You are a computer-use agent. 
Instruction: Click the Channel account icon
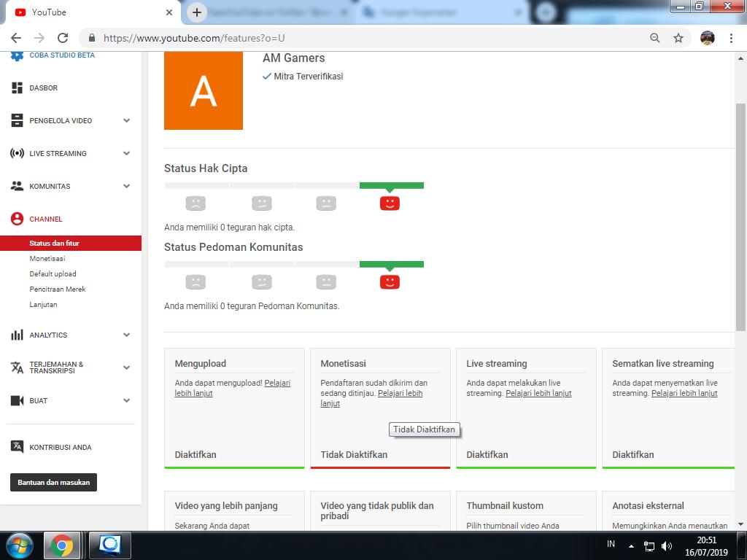18,219
